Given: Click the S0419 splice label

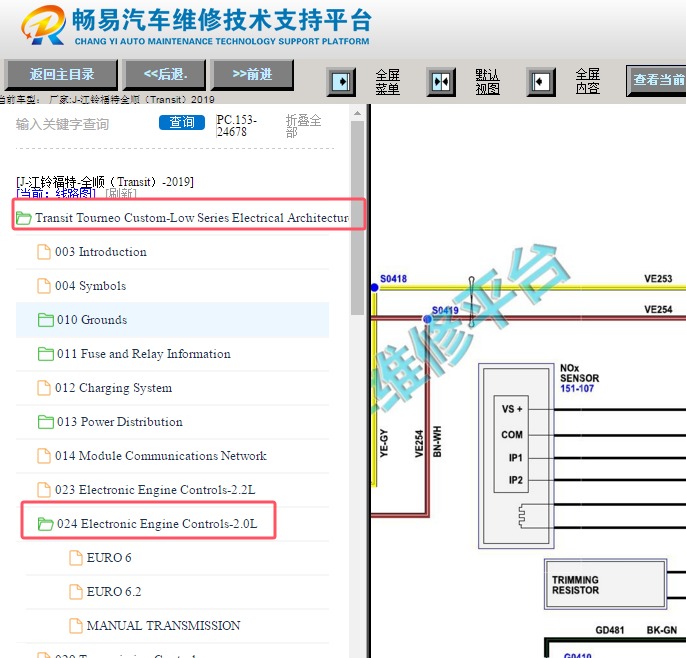Looking at the screenshot, I should (445, 310).
